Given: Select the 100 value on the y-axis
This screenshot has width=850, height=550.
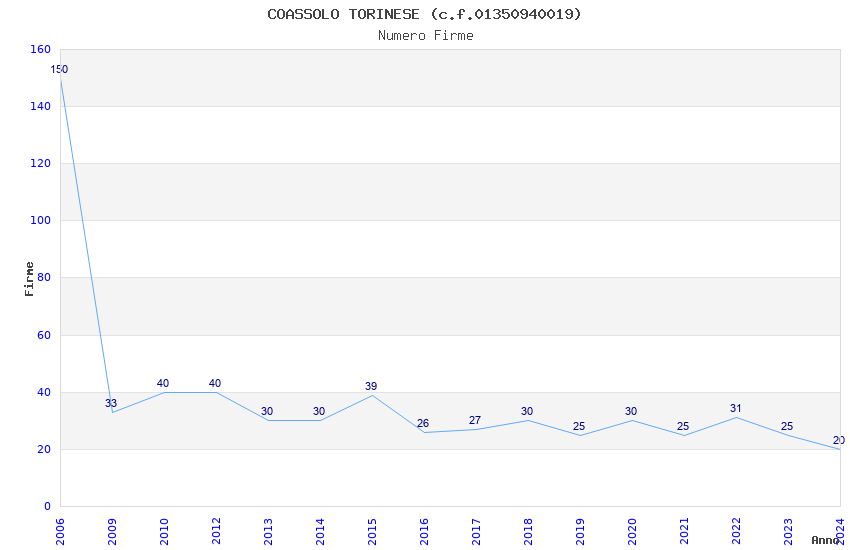Looking at the screenshot, I should pos(41,220).
